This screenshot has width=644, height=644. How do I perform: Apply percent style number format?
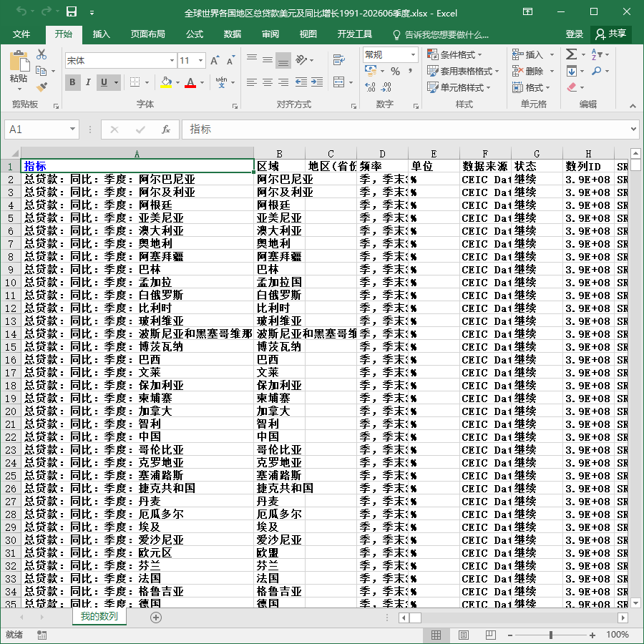pyautogui.click(x=395, y=72)
